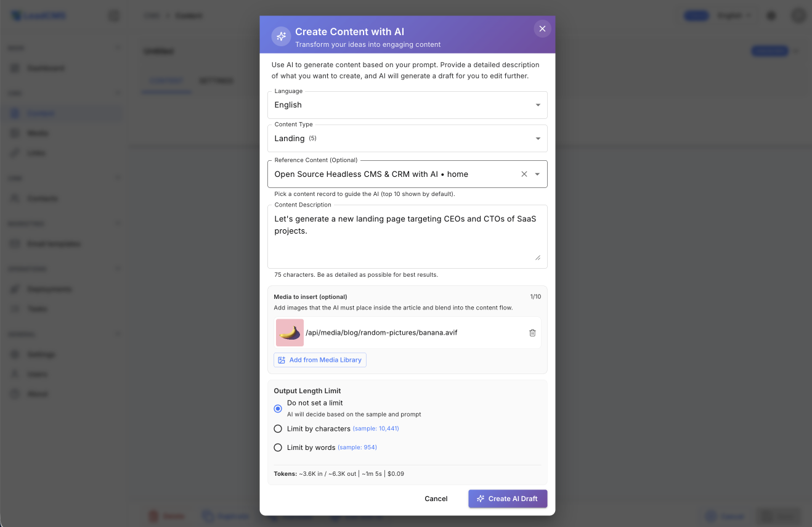Click the Create AI Draft button
The image size is (812, 527).
tap(507, 499)
